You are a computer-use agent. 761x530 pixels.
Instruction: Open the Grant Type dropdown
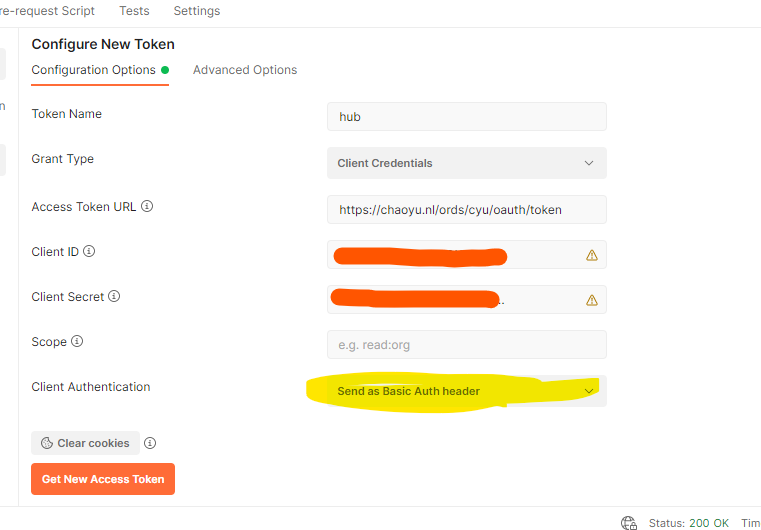coord(466,163)
